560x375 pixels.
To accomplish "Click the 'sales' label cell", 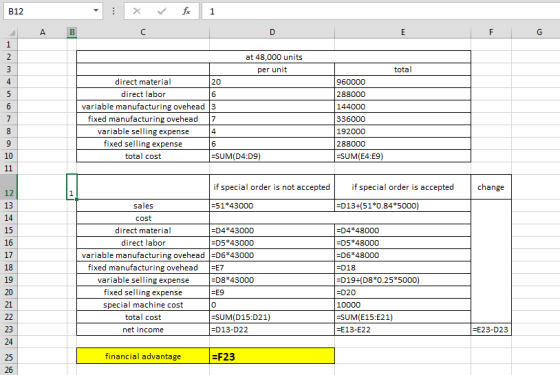I will 143,206.
